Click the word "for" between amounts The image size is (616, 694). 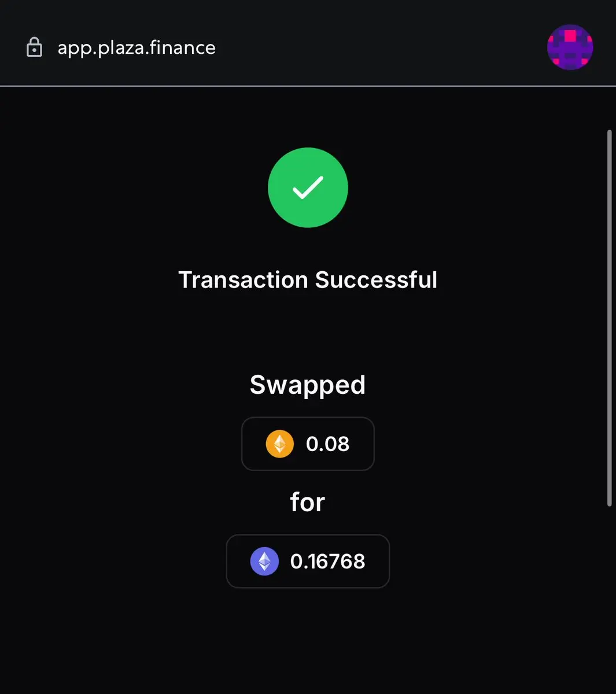(308, 502)
